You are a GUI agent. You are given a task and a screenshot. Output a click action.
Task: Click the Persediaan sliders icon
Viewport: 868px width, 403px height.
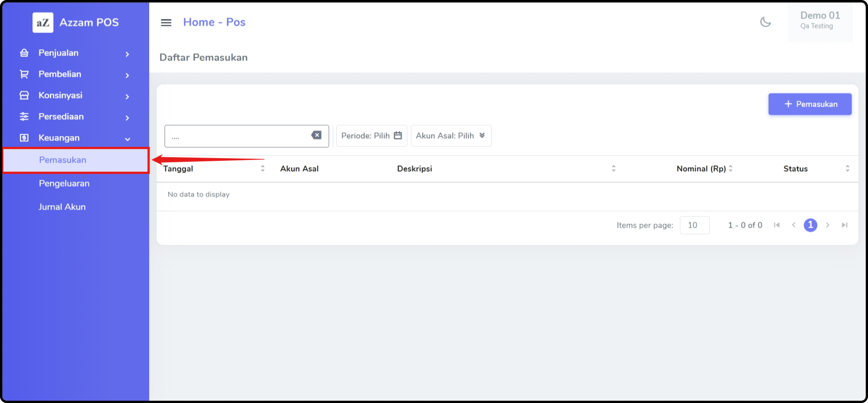point(24,117)
